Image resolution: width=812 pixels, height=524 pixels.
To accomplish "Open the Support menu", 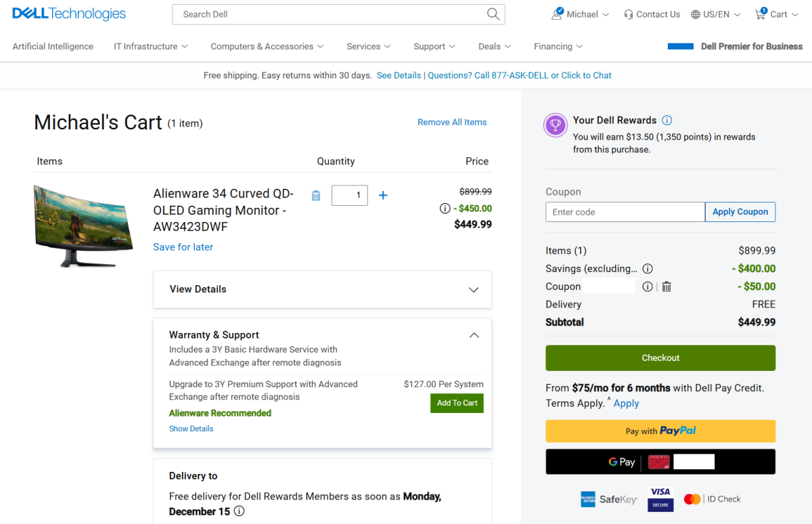I will click(x=434, y=46).
